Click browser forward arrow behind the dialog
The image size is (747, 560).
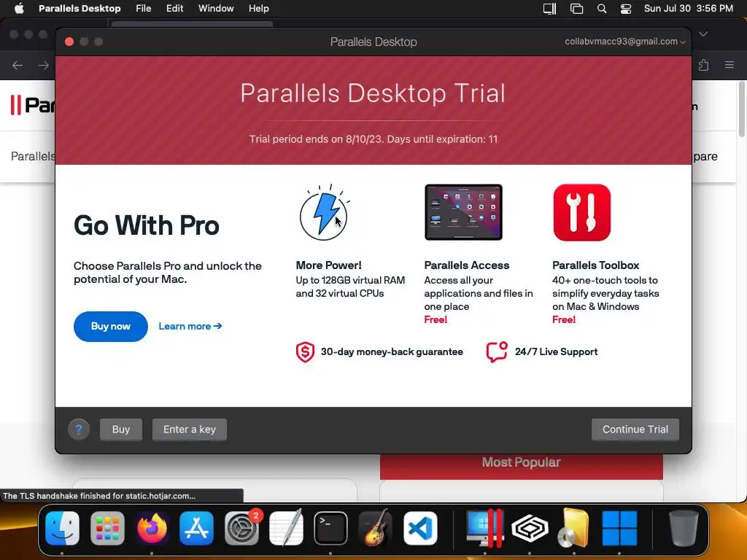(44, 65)
